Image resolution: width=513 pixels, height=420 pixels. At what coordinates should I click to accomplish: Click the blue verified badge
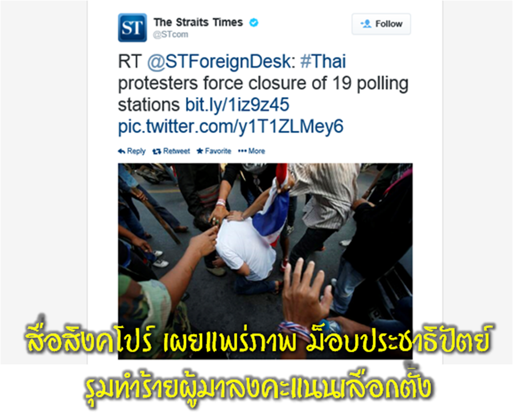(254, 23)
